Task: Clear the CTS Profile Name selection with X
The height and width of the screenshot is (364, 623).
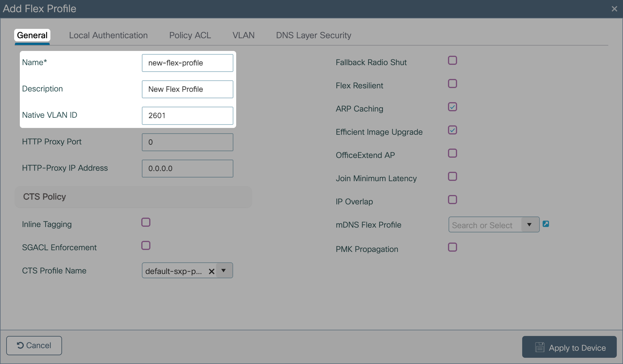Action: pos(211,271)
